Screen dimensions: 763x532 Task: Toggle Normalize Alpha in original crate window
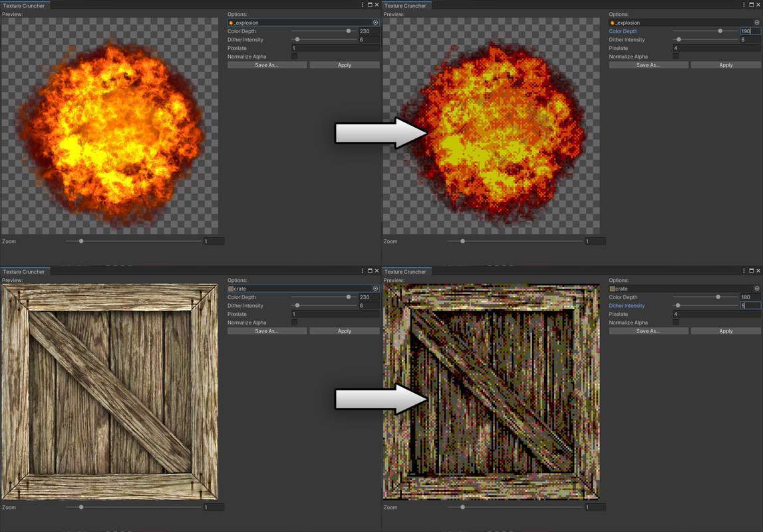click(x=295, y=323)
